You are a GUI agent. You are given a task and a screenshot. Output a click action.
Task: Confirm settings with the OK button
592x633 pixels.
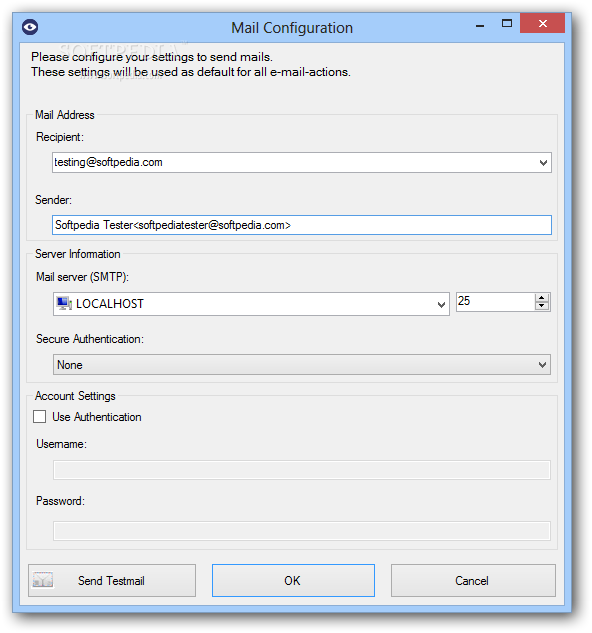293,581
